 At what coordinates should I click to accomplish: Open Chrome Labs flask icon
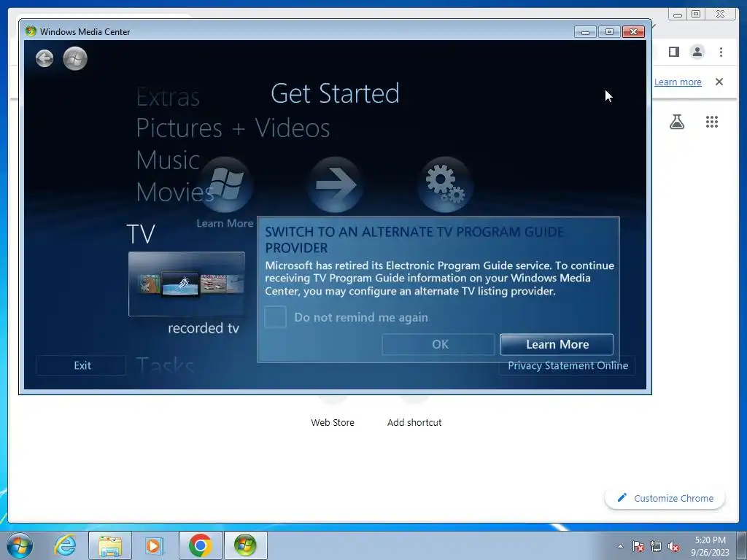[x=677, y=122]
